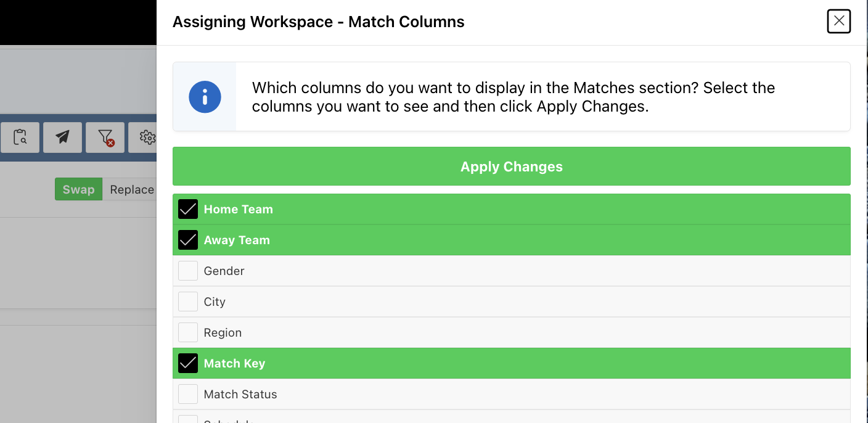
Task: Click the Match Status row label
Action: [x=240, y=395]
